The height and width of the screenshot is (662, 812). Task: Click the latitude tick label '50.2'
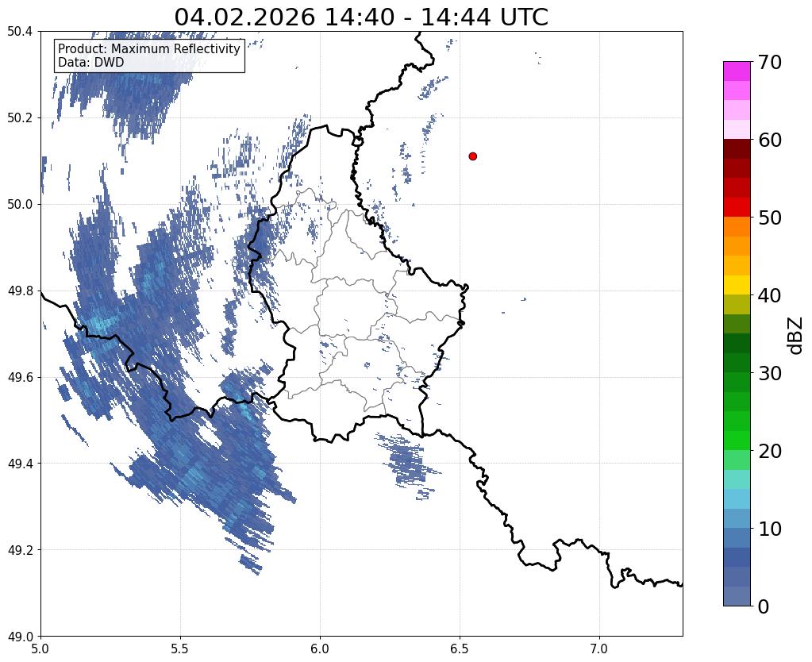(x=20, y=118)
